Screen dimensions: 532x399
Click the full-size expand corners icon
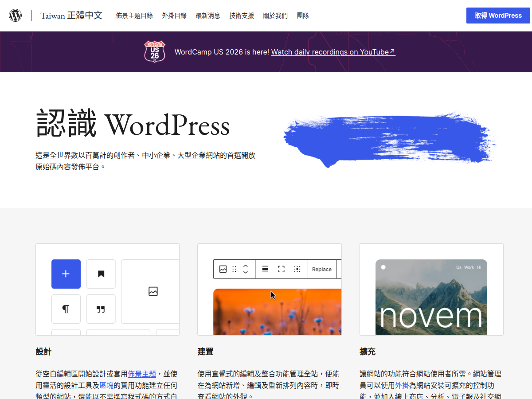click(281, 269)
